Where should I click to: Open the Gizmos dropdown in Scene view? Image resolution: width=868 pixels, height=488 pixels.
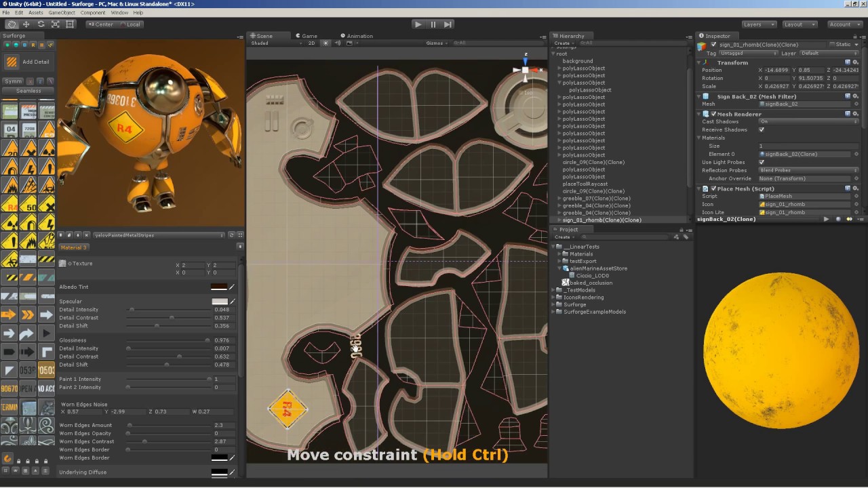[437, 43]
